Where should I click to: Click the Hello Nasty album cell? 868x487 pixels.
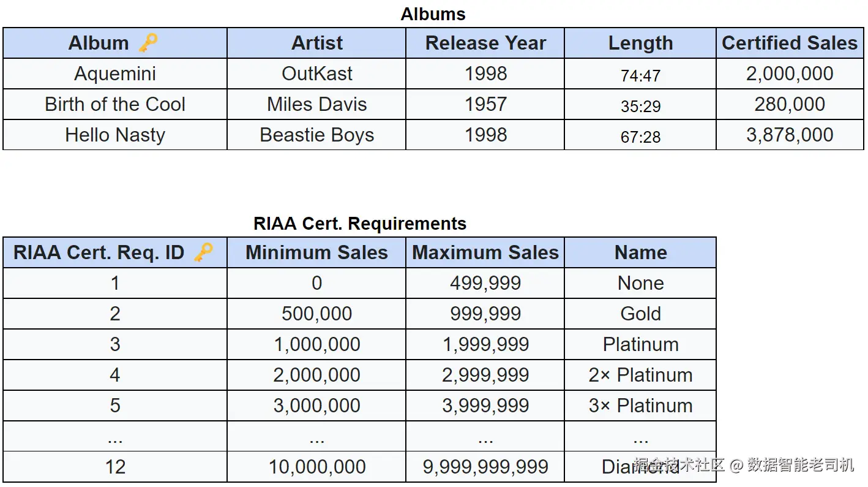115,135
